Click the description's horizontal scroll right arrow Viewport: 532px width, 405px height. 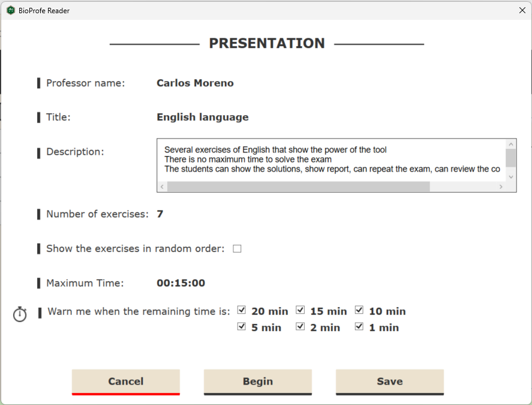coord(501,187)
